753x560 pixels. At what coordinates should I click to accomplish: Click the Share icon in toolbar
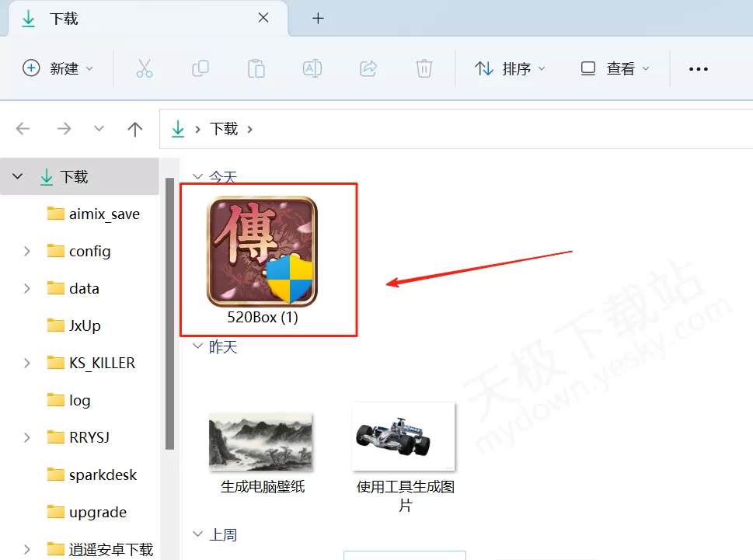368,68
